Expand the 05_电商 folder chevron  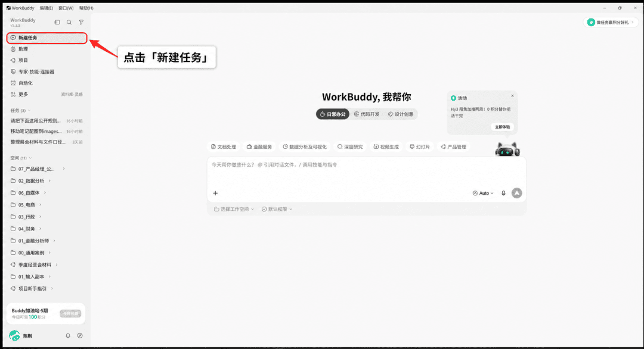(41, 205)
